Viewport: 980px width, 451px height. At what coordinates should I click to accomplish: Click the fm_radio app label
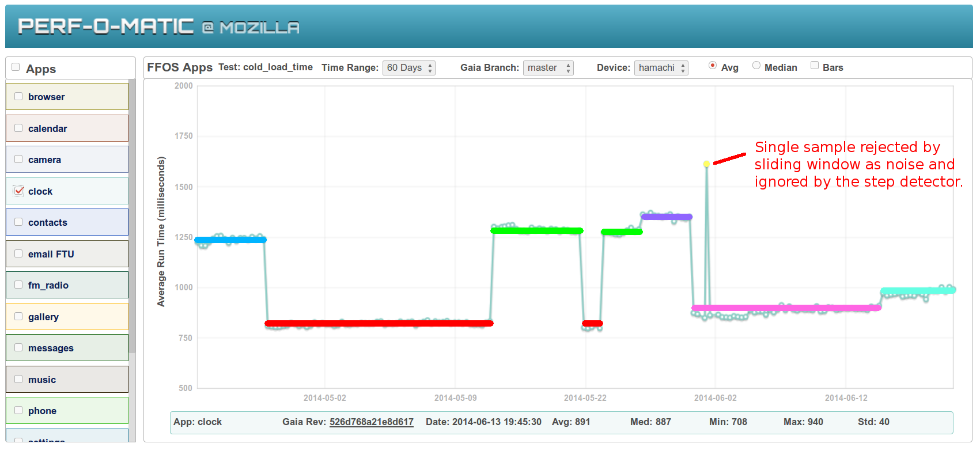[48, 285]
